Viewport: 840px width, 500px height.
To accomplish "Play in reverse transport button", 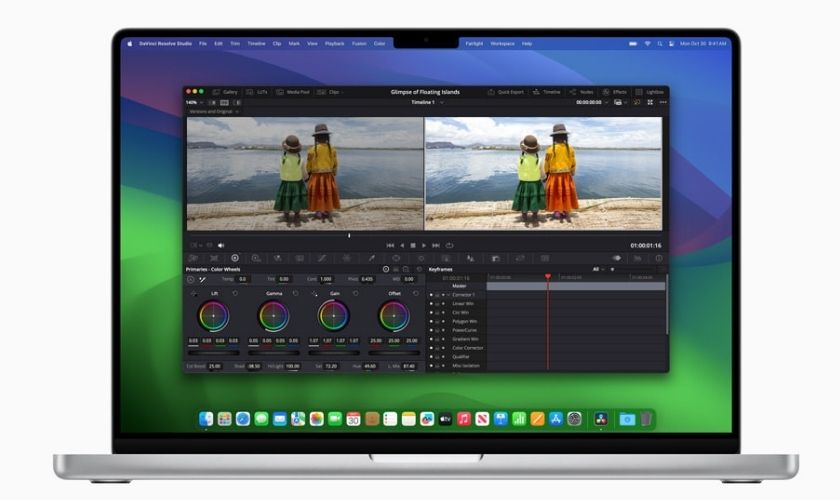I will click(x=402, y=245).
